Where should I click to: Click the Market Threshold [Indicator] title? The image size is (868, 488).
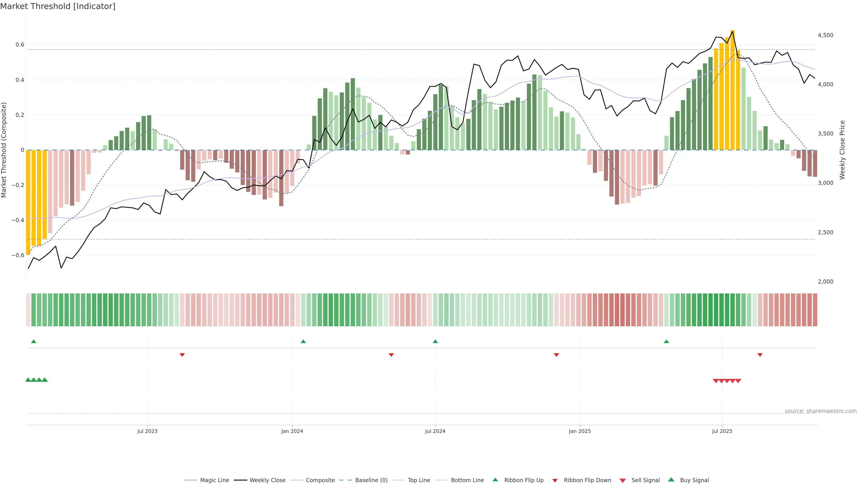tap(58, 6)
